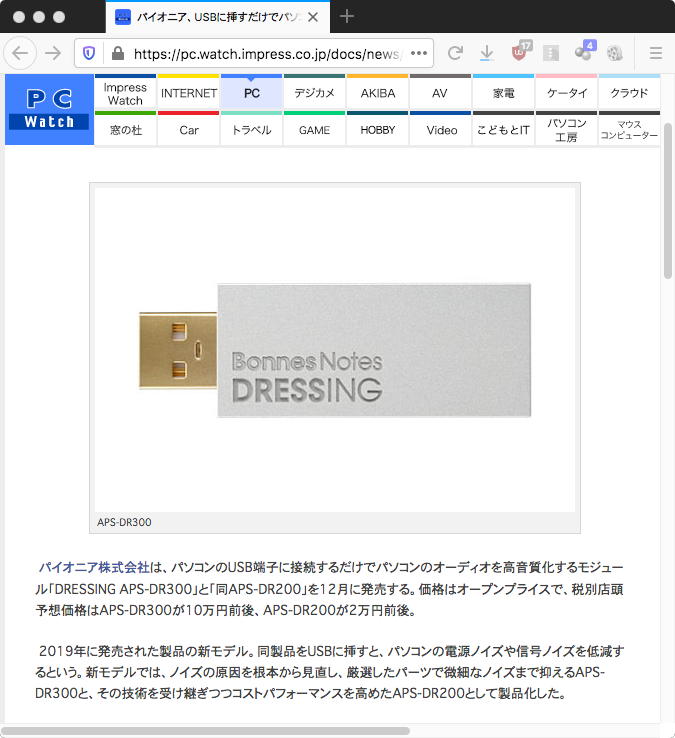Go to the Car section
The image size is (675, 738).
point(188,130)
